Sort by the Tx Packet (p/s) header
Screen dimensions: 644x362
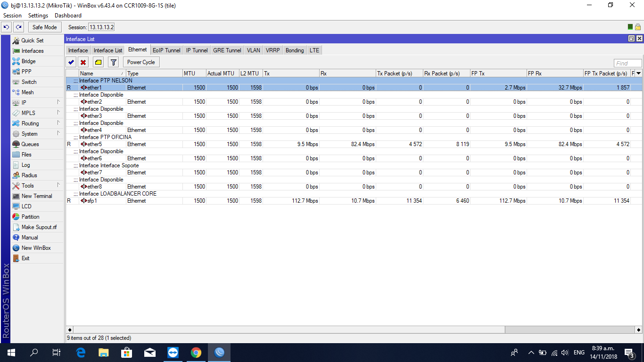click(399, 73)
